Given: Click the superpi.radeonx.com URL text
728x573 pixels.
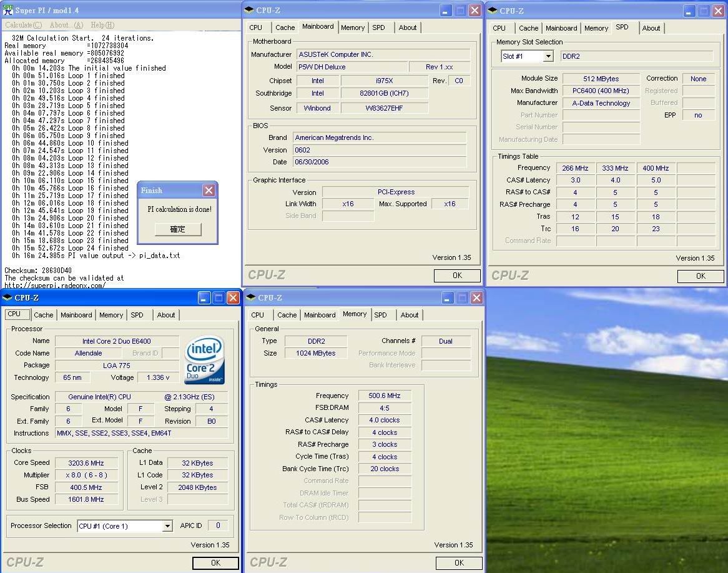Looking at the screenshot, I should (55, 286).
